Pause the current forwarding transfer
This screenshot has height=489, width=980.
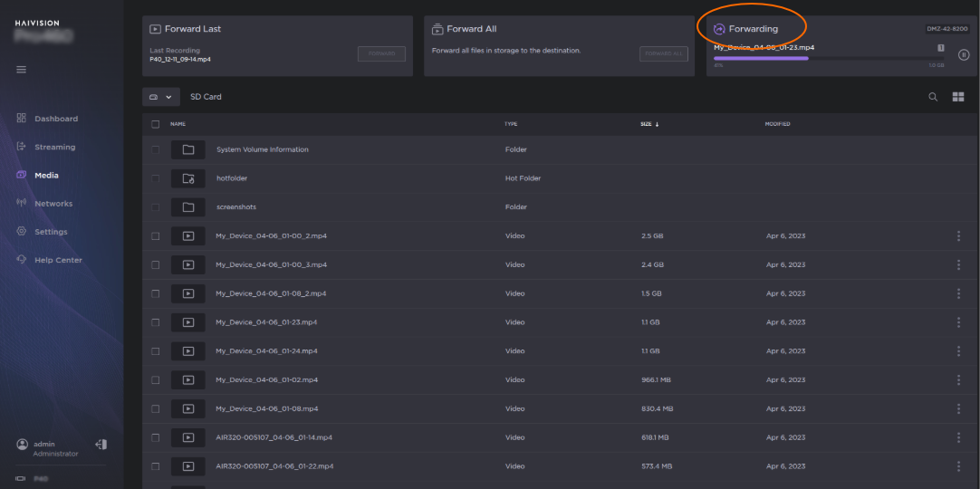pyautogui.click(x=964, y=55)
